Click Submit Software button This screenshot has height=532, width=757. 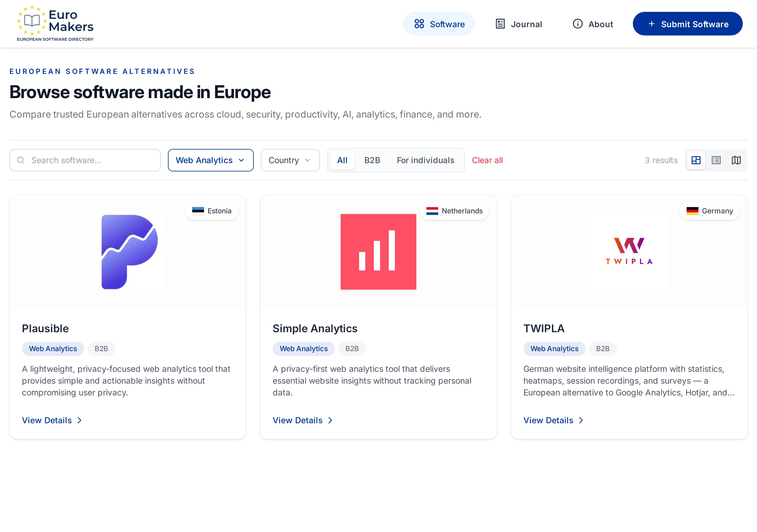point(688,24)
